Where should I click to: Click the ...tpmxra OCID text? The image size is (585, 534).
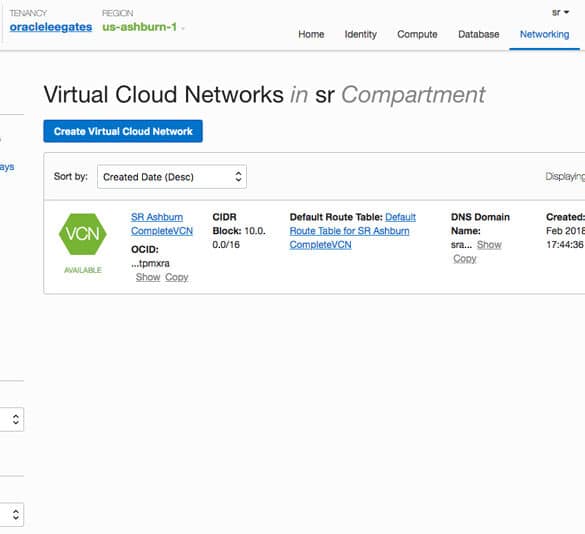coord(150,263)
